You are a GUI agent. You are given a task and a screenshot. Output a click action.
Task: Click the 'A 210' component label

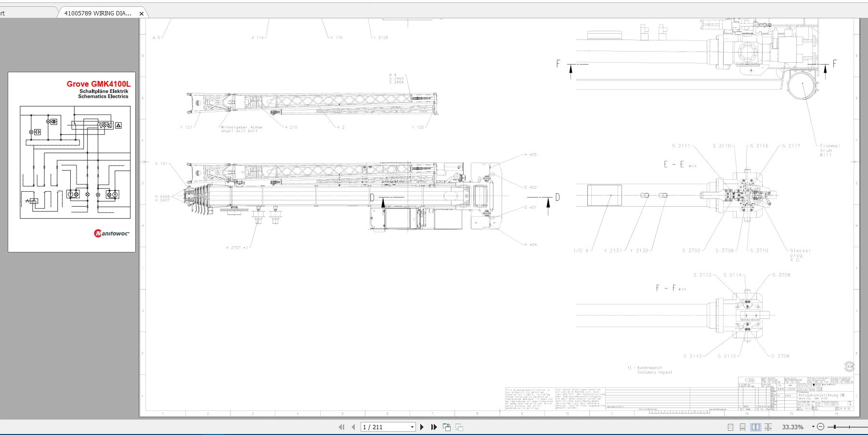pos(291,127)
